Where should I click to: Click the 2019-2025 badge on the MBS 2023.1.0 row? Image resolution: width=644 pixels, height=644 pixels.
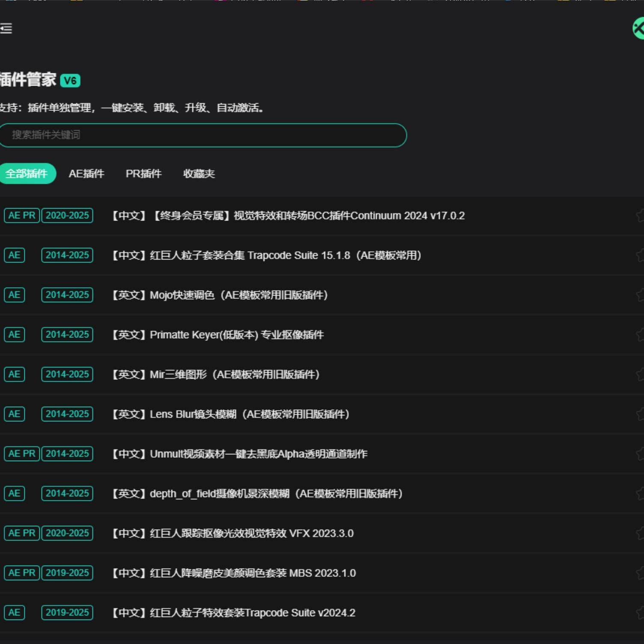(67, 572)
